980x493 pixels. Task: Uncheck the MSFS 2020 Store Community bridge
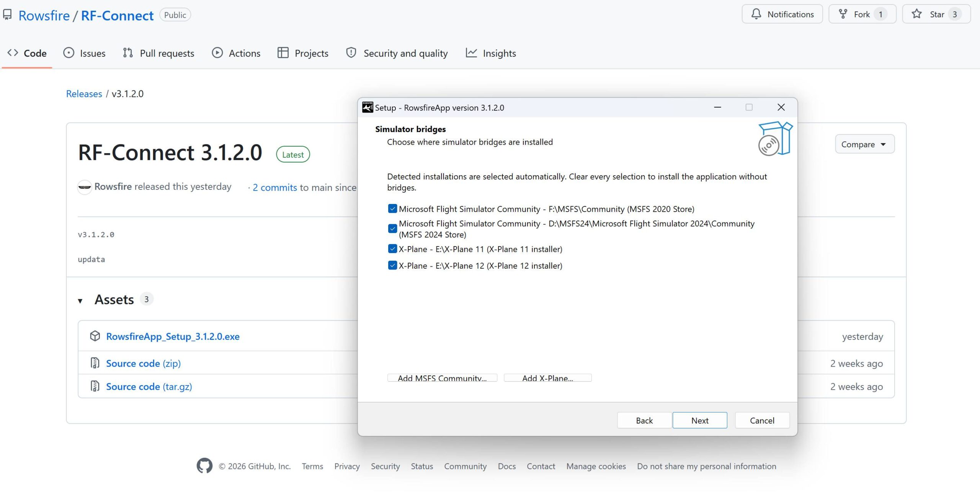point(392,209)
